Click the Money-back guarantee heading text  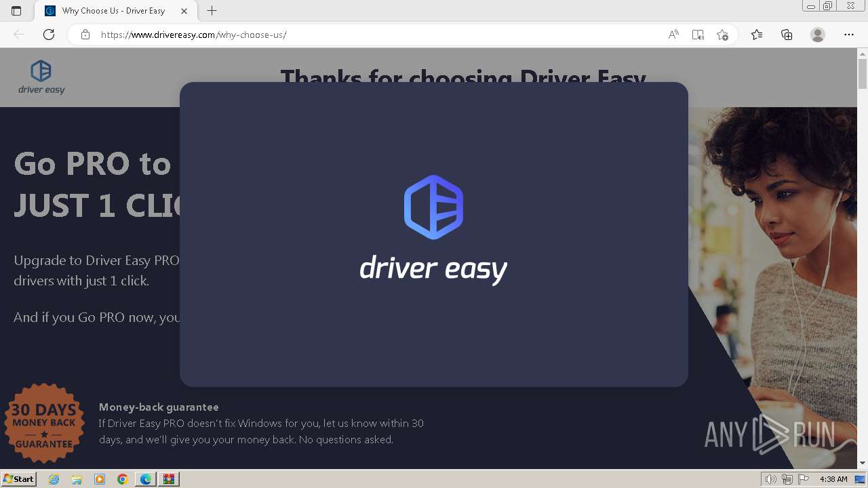coord(159,407)
